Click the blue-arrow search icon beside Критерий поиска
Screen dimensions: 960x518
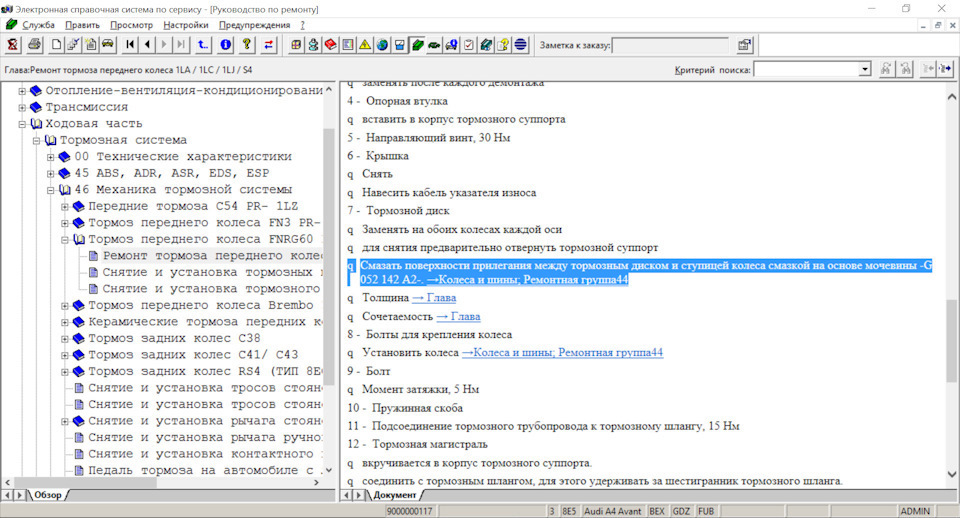click(x=946, y=69)
